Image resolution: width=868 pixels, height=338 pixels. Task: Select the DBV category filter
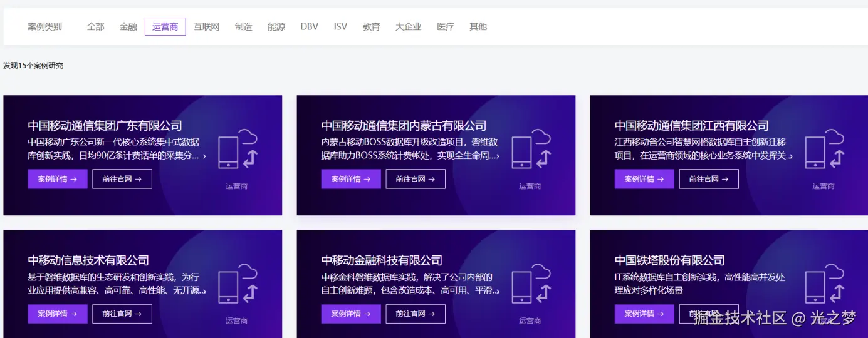pyautogui.click(x=310, y=27)
